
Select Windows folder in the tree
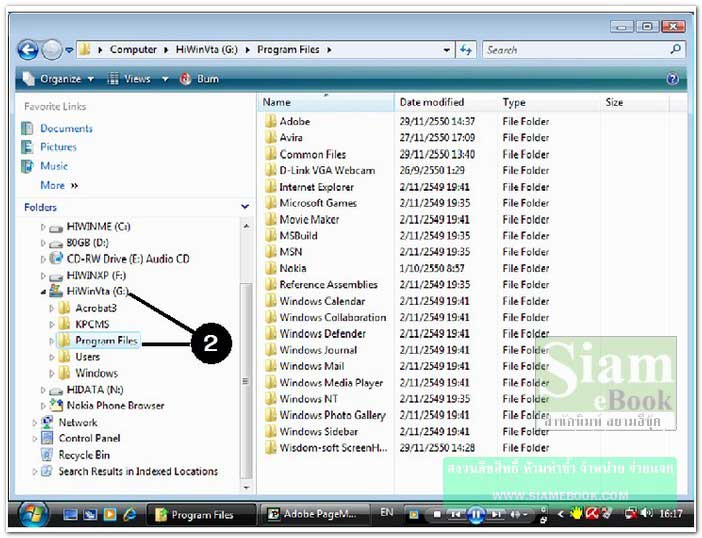coord(96,373)
